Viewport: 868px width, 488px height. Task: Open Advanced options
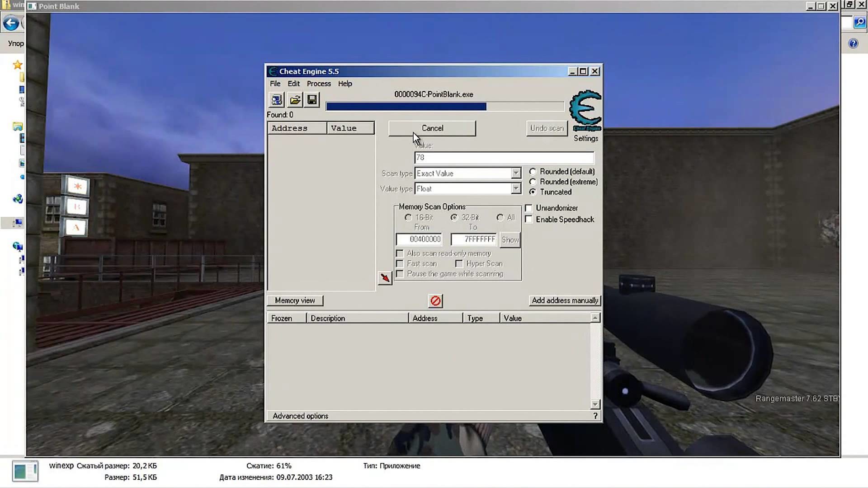coord(300,416)
